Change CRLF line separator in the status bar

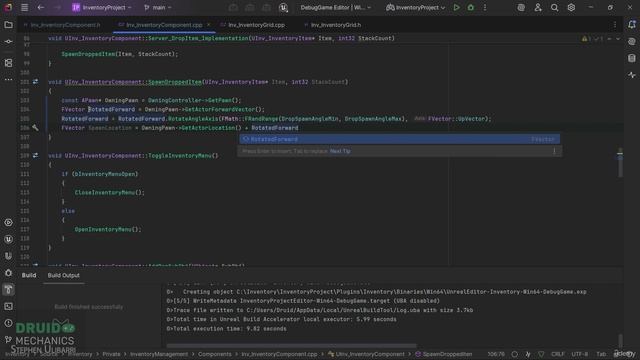(558, 354)
